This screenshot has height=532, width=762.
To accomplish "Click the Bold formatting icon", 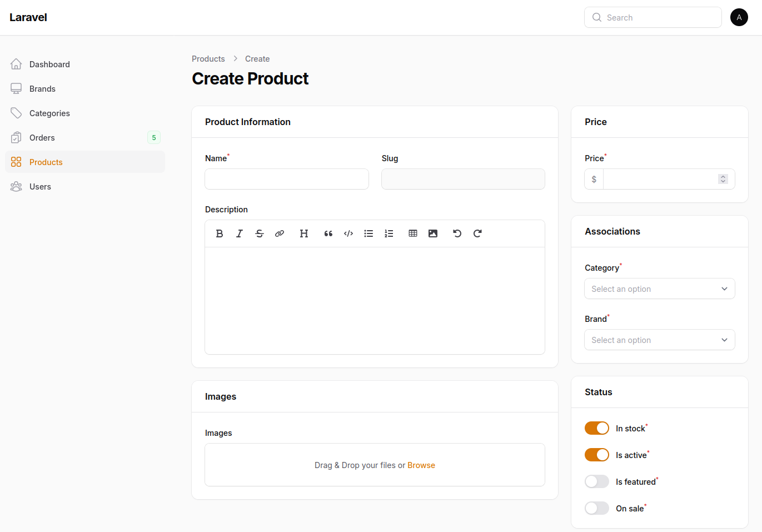I will click(x=220, y=233).
